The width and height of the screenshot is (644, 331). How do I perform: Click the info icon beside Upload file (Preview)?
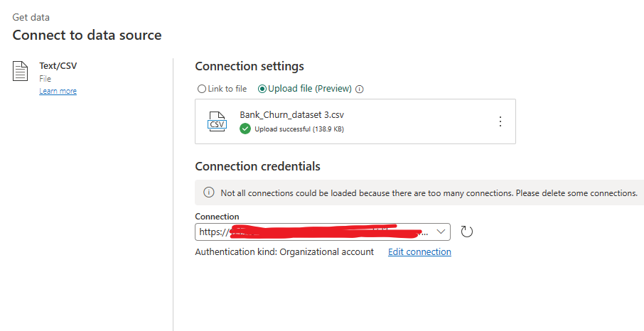coord(360,89)
